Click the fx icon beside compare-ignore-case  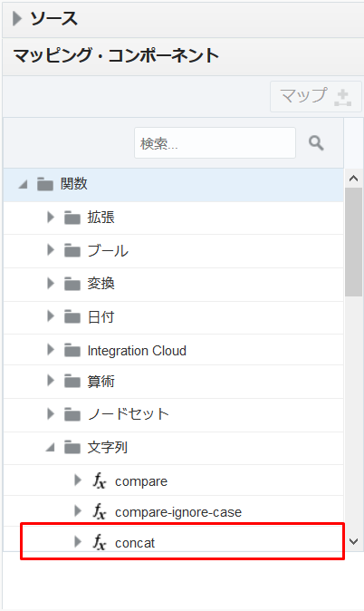tap(100, 511)
